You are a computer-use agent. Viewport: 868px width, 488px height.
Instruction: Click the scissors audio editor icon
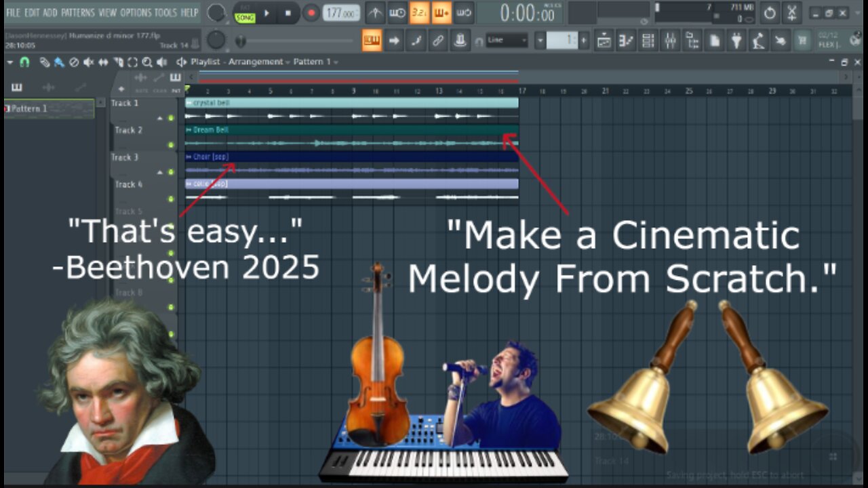792,13
